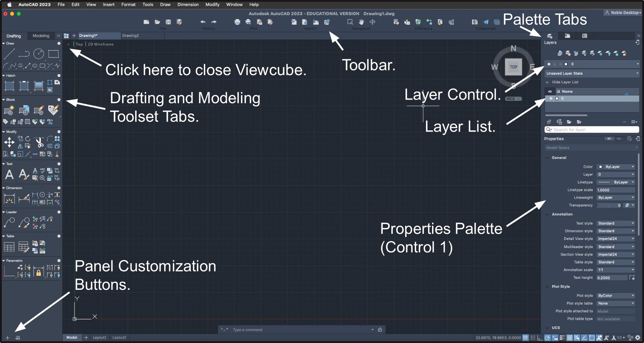This screenshot has height=343, width=644.
Task: Select the Line tool in Draw panel
Action: tap(10, 54)
